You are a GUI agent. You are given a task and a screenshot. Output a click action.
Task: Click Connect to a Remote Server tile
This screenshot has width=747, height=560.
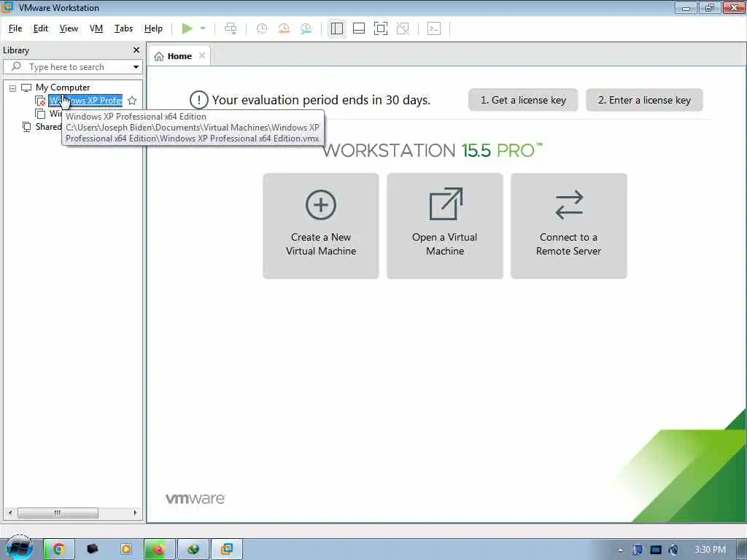coord(568,226)
